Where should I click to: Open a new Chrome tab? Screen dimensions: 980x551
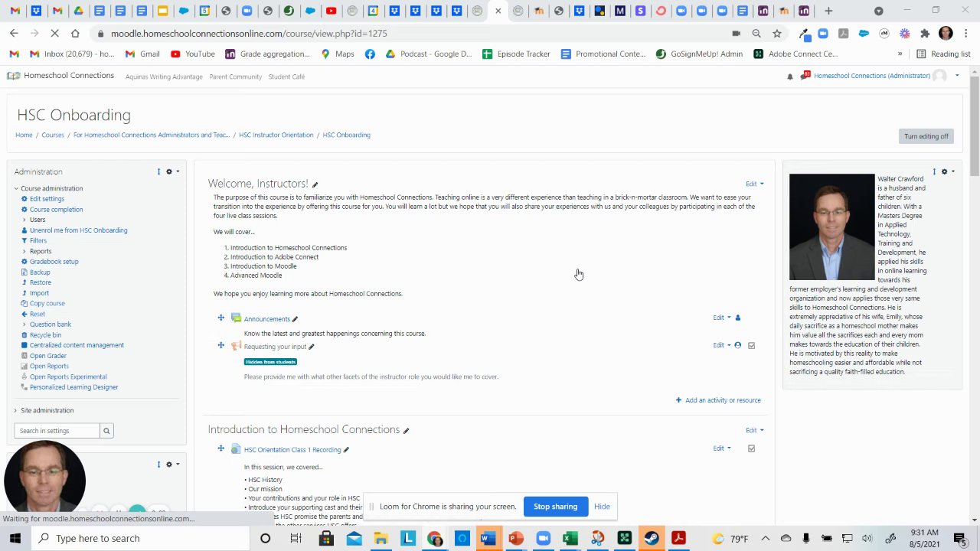pyautogui.click(x=828, y=11)
